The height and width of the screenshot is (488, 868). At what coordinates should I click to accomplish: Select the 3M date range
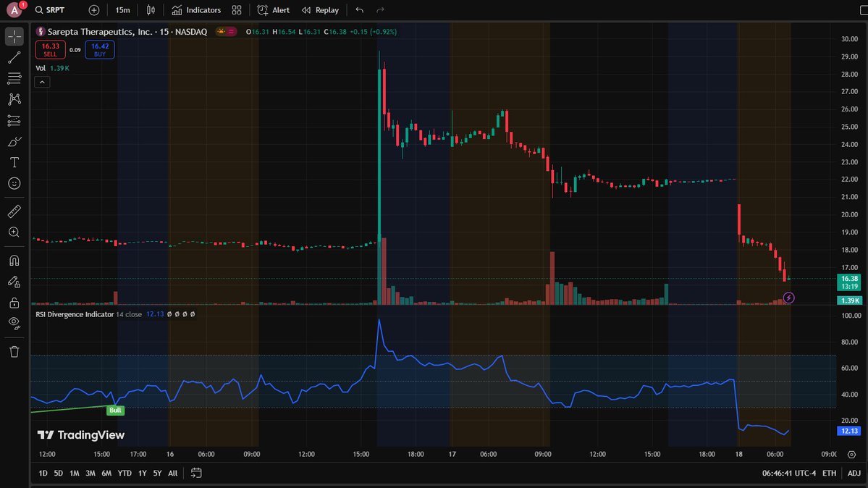(x=90, y=473)
